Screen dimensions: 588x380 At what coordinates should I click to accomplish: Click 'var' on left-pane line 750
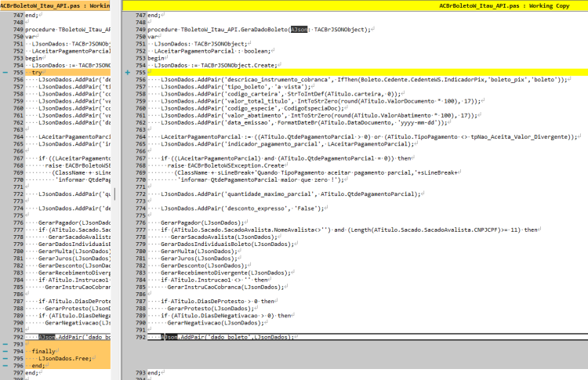click(x=30, y=37)
